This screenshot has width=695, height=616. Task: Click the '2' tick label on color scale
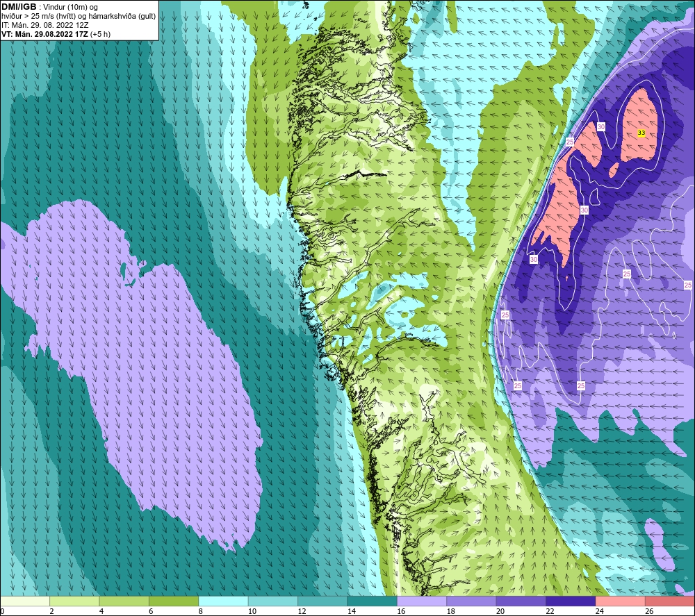click(x=52, y=611)
